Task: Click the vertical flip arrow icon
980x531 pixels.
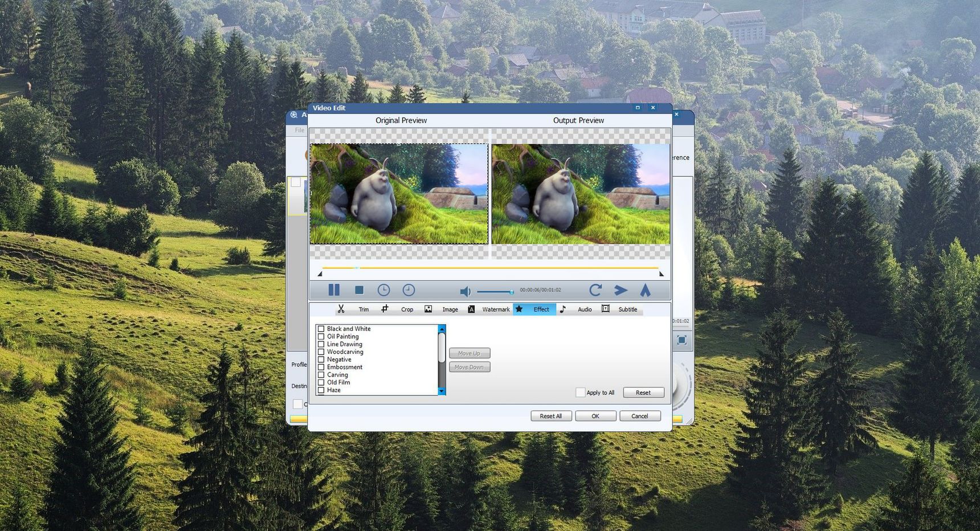Action: [x=645, y=290]
